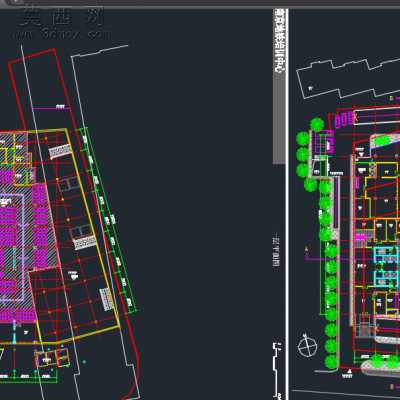Select the north arrow compass symbol
400x400 pixels.
pyautogui.click(x=307, y=345)
